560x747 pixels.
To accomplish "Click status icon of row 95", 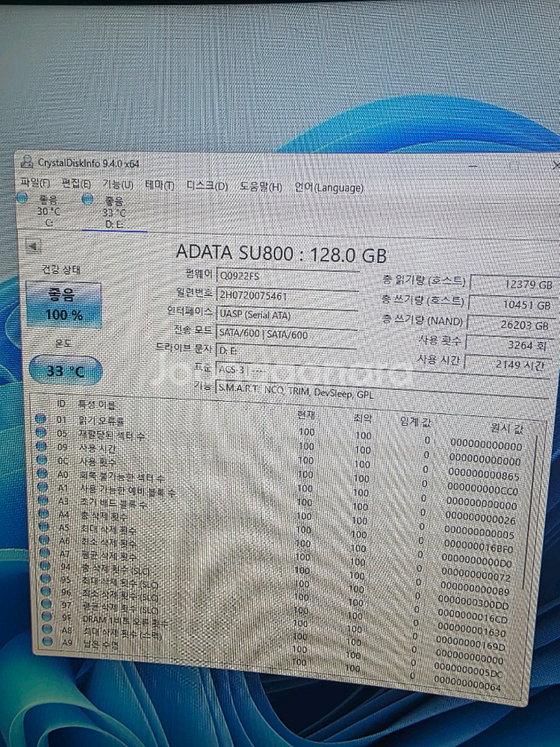I will click(x=46, y=579).
